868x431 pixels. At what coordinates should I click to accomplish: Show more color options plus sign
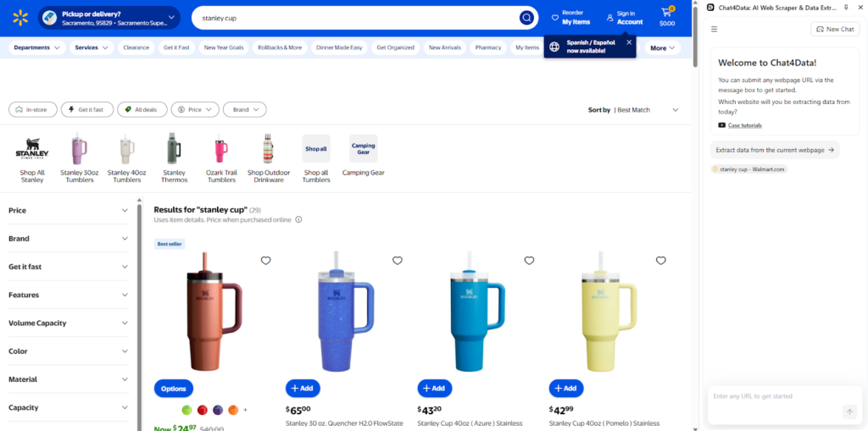click(x=245, y=410)
